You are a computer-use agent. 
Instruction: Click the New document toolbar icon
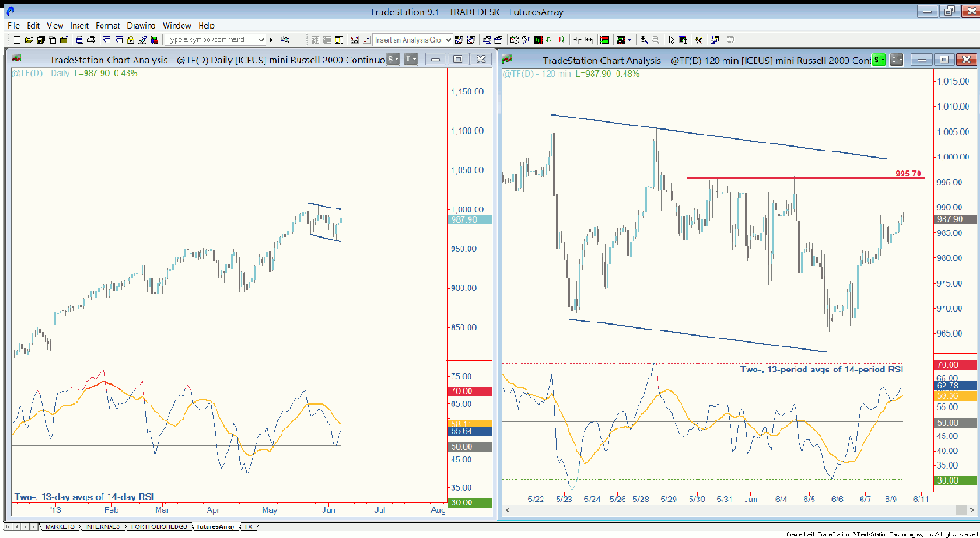pos(15,40)
